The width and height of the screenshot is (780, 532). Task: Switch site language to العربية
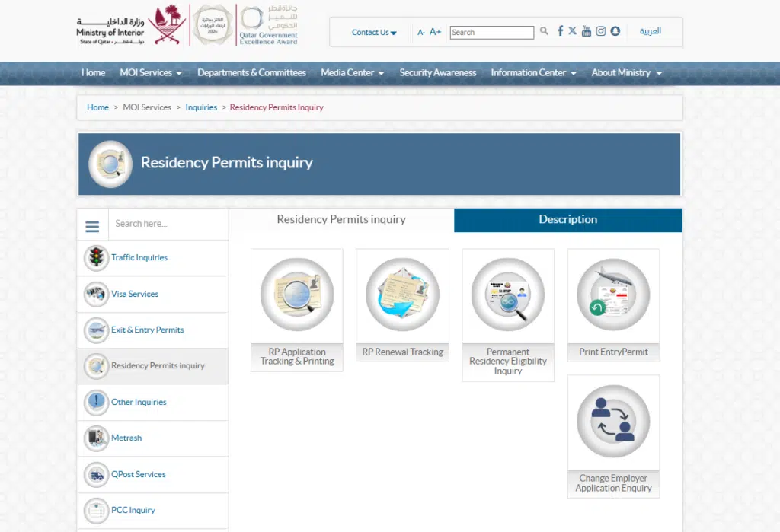(651, 31)
